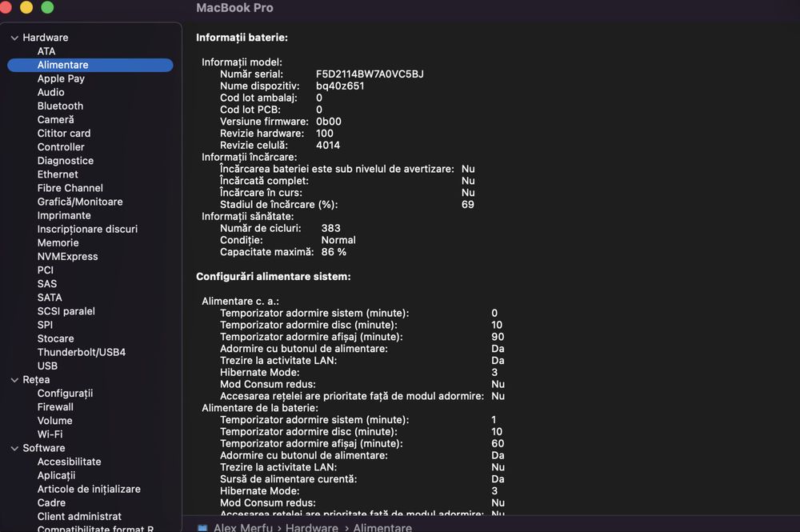Screen dimensions: 800x532
Task: Select USB in the sidebar
Action: click(x=47, y=366)
